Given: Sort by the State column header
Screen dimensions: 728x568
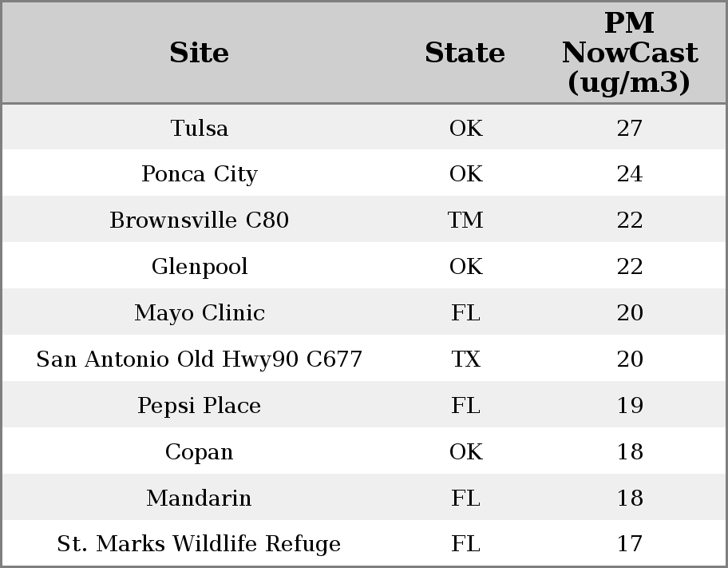Looking at the screenshot, I should tap(465, 53).
